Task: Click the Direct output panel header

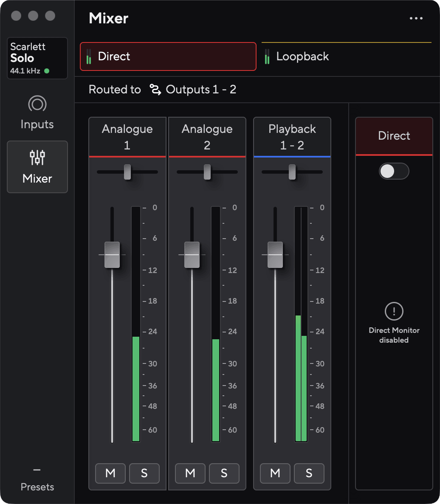Action: (x=394, y=136)
